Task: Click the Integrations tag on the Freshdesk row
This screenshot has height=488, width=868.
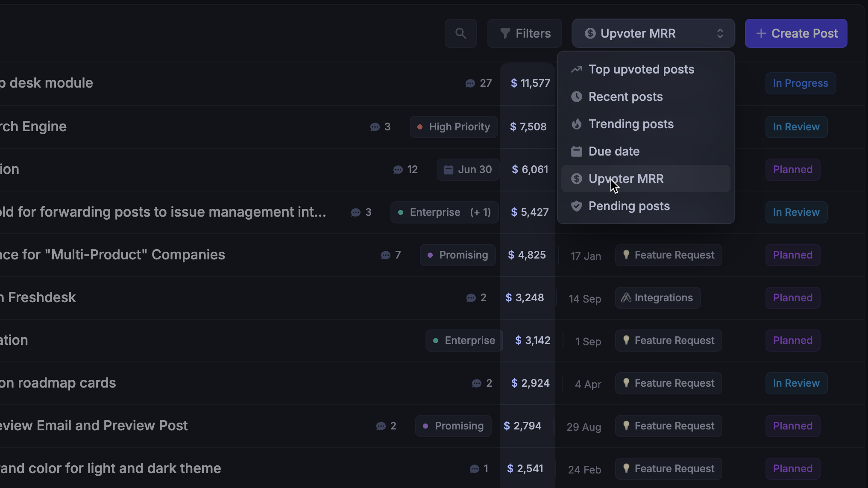Action: [x=657, y=298]
